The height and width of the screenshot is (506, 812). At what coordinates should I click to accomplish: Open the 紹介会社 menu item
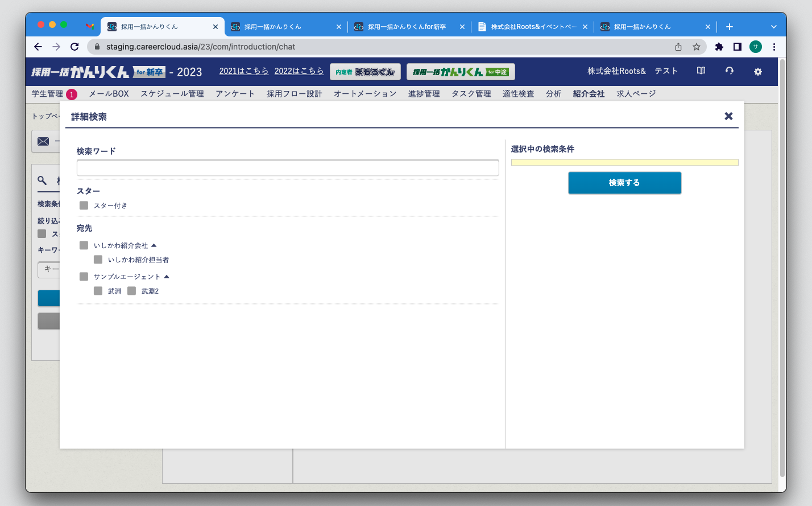tap(589, 94)
